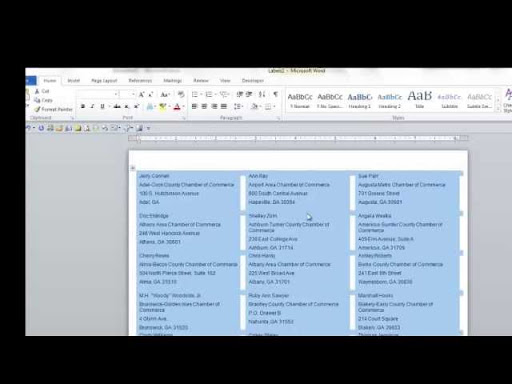512x384 pixels.
Task: Click the Clear Formatting icon
Action: click(181, 94)
